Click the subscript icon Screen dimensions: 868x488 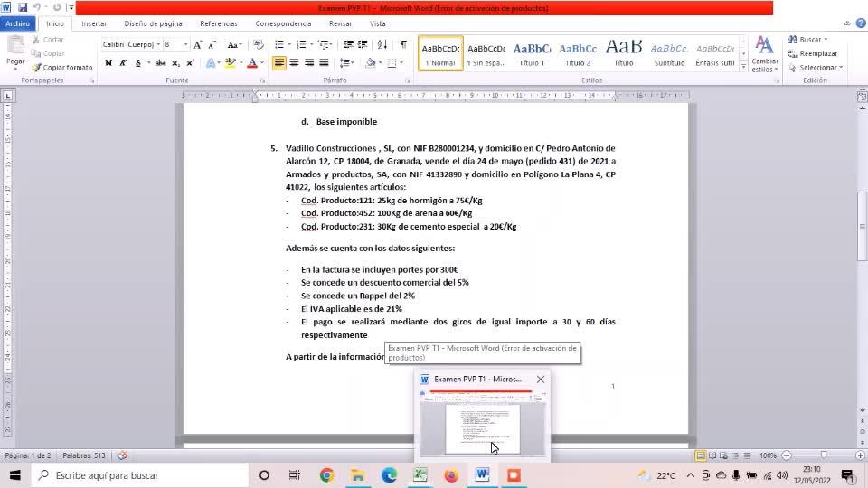[176, 62]
